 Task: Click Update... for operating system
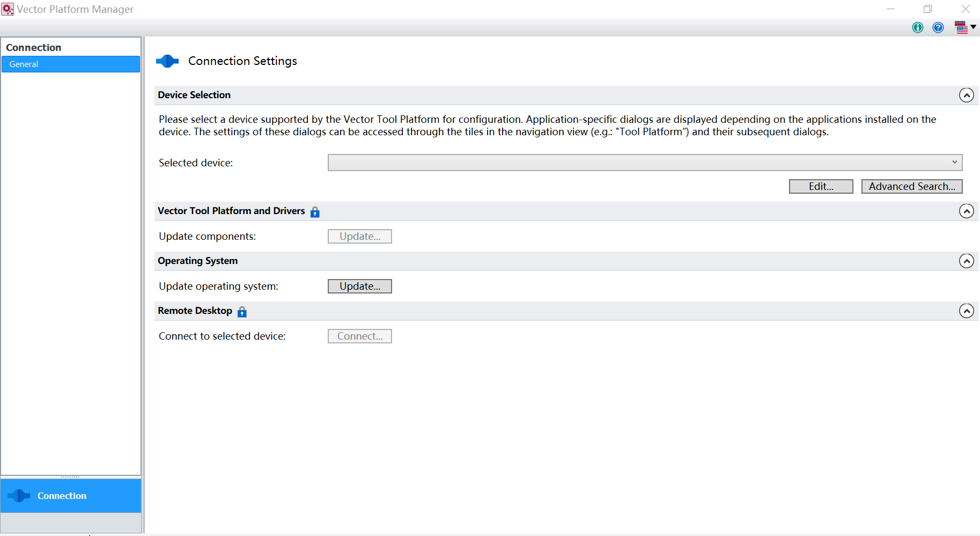coord(360,286)
